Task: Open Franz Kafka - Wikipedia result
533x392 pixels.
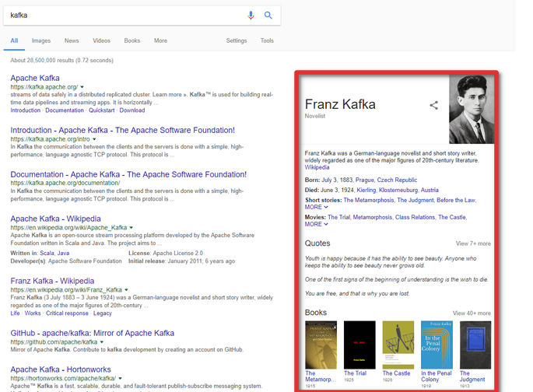Action: click(x=52, y=282)
